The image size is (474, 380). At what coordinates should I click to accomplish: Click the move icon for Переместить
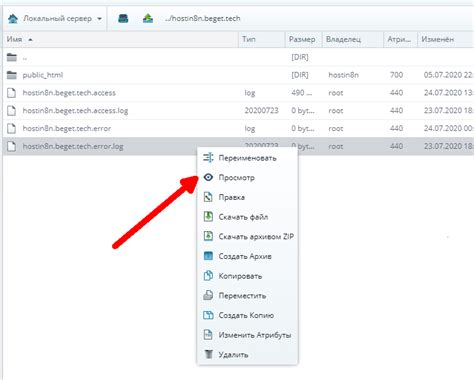point(208,295)
